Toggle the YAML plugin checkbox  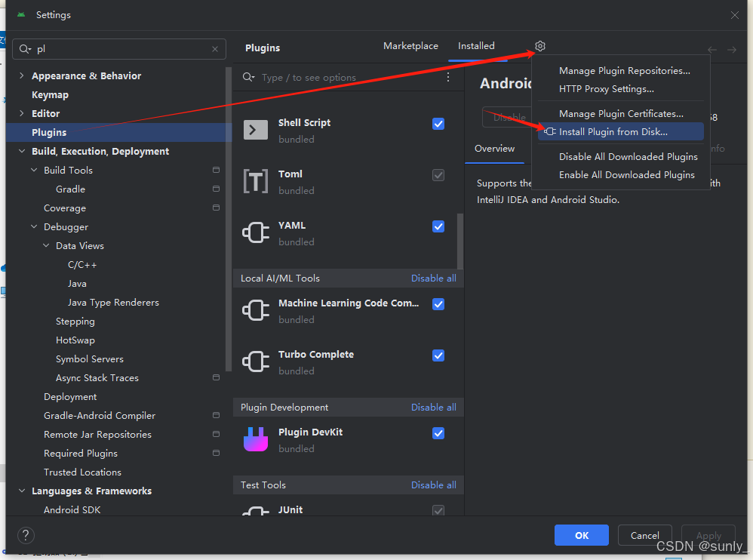click(x=438, y=226)
